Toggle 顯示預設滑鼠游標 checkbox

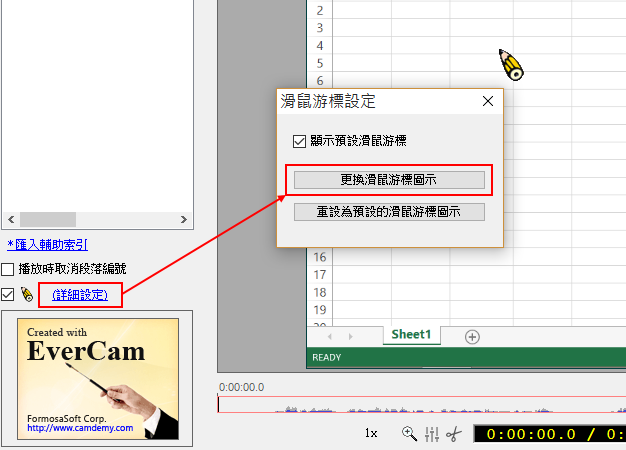coord(299,141)
